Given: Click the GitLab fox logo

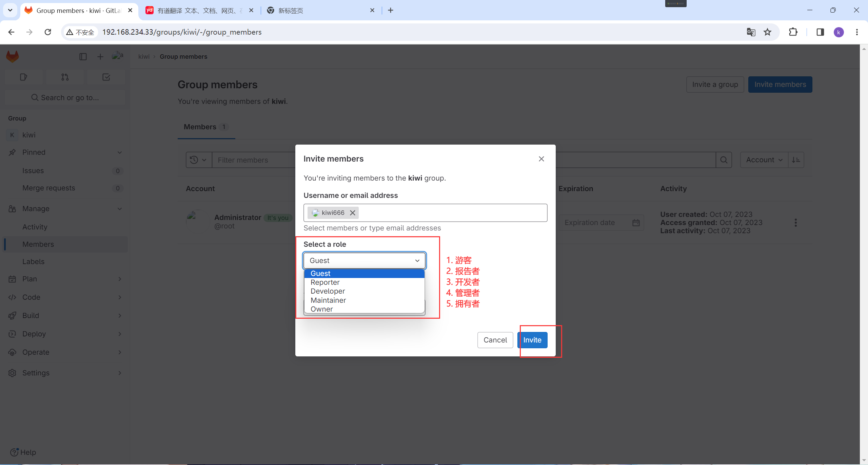Looking at the screenshot, I should coord(13,56).
